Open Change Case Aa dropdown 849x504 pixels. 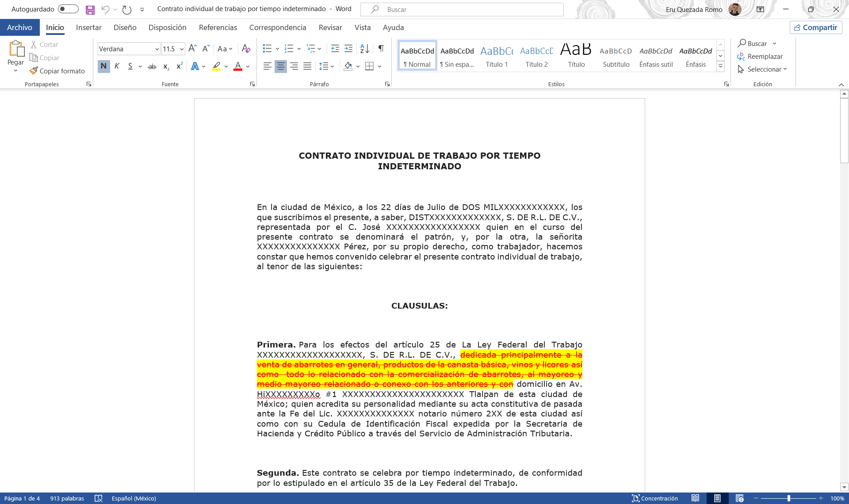point(225,49)
